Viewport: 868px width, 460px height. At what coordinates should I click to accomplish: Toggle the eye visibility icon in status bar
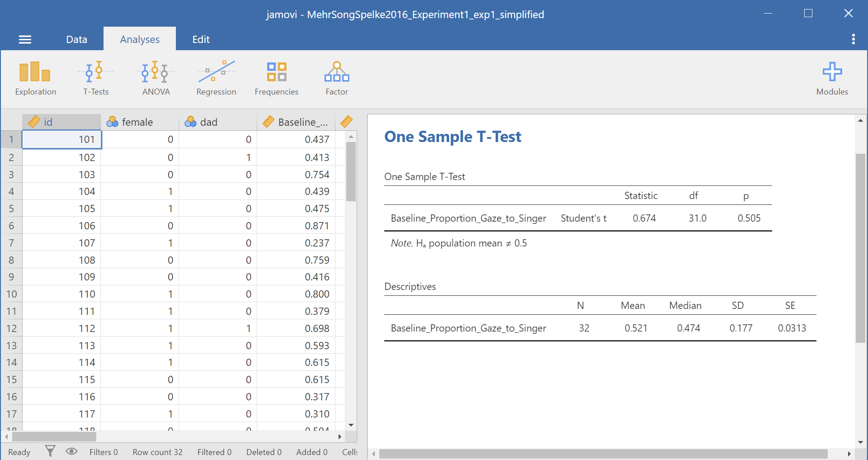pos(71,451)
